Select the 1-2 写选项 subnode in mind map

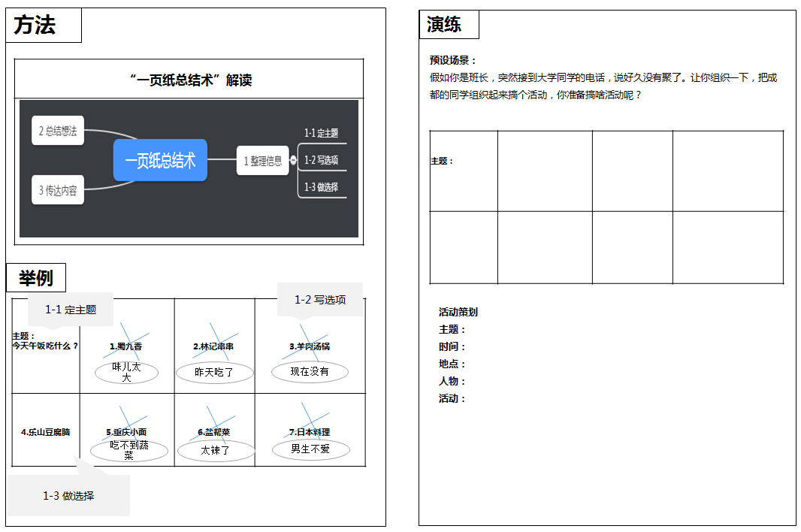(x=322, y=160)
